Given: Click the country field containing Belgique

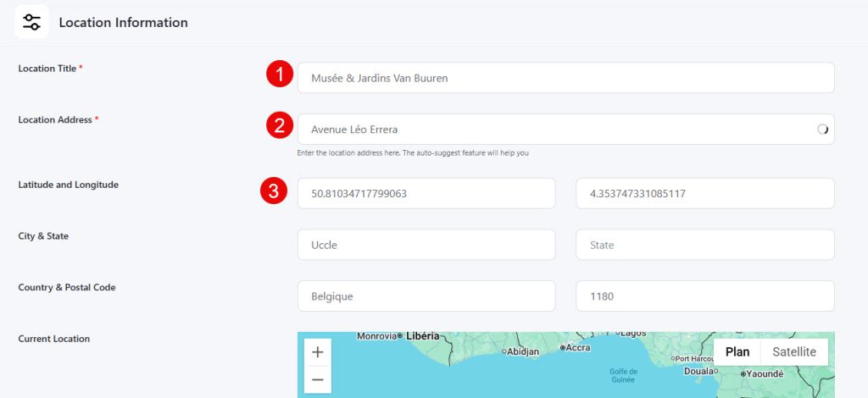Looking at the screenshot, I should [426, 296].
